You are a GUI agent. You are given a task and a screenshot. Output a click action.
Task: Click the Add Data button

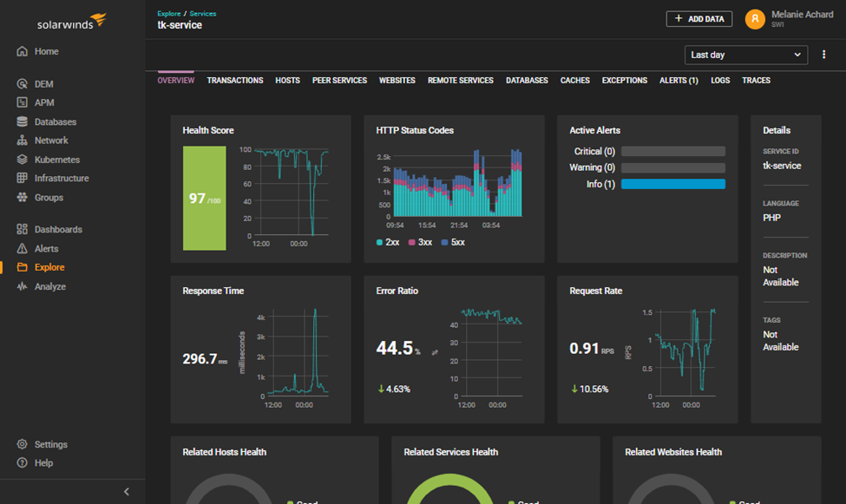click(699, 19)
